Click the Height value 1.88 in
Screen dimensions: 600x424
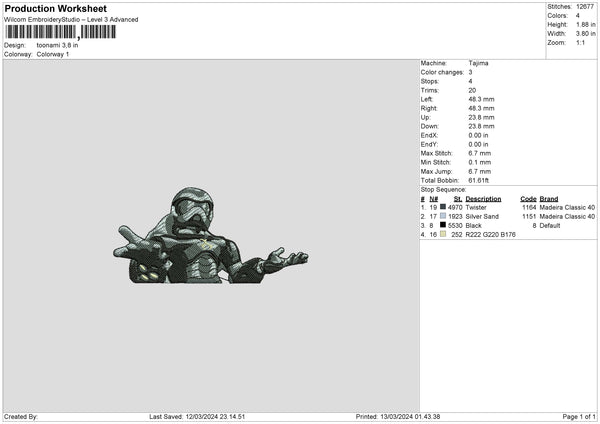[585, 24]
